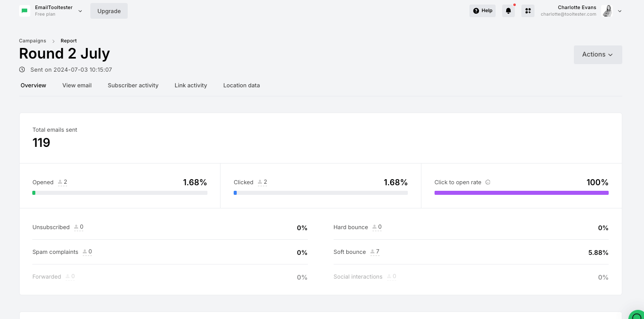Click the Clicked 1.68% value
Image resolution: width=644 pixels, height=319 pixels.
(396, 182)
